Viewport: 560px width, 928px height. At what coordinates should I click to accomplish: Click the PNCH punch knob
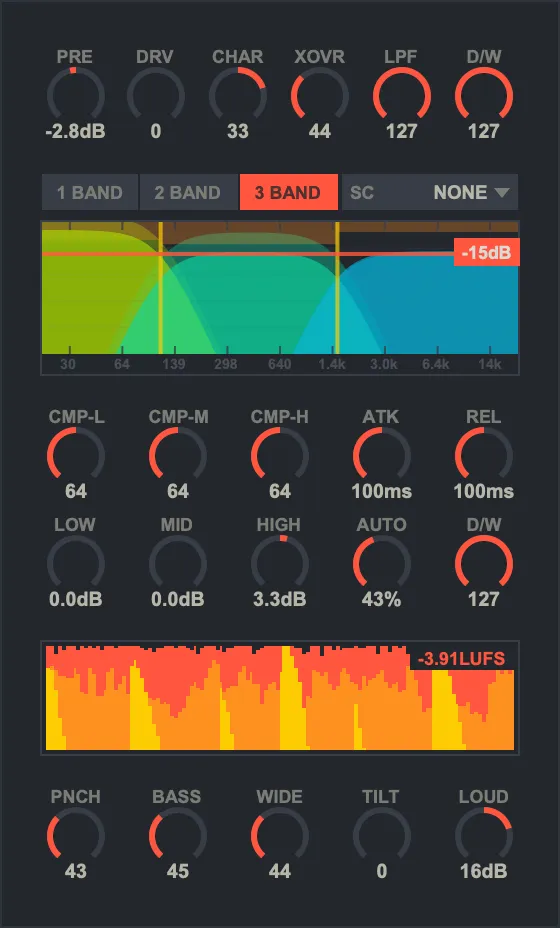tap(76, 836)
